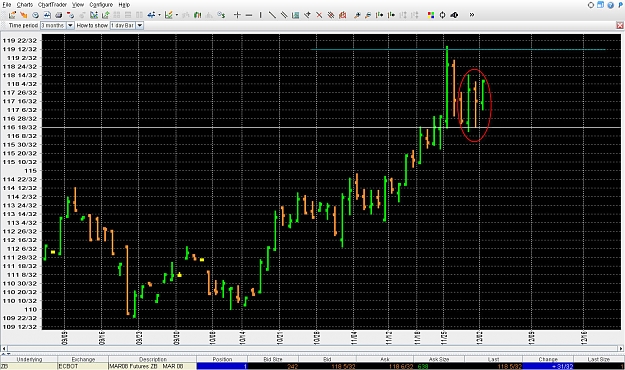The height and width of the screenshot is (370, 625).
Task: Click the green bar chart toolbar icon
Action: (198, 15)
